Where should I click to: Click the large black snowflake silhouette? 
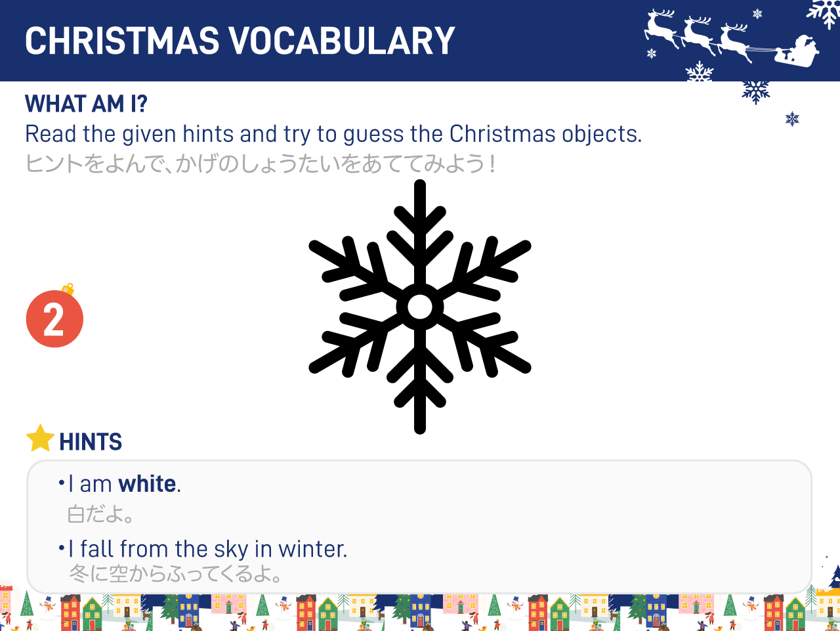click(x=420, y=307)
